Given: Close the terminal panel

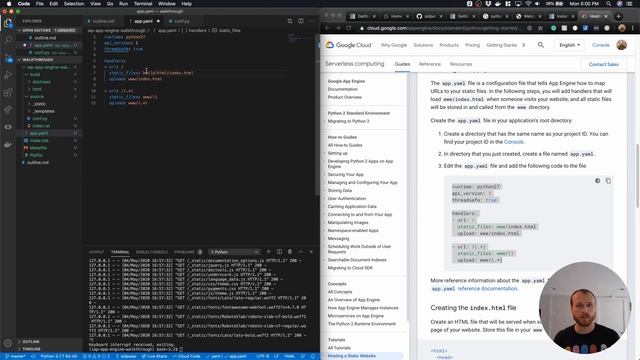Looking at the screenshot, I should (x=311, y=252).
